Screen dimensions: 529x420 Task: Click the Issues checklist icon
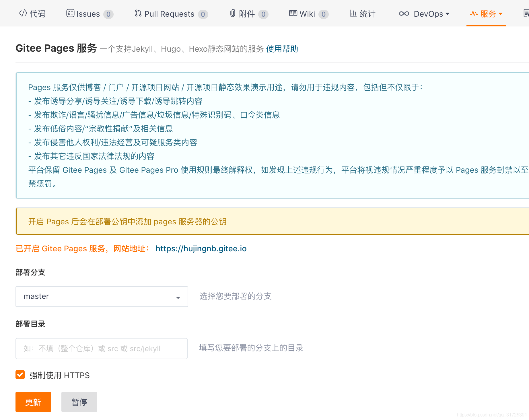point(70,13)
